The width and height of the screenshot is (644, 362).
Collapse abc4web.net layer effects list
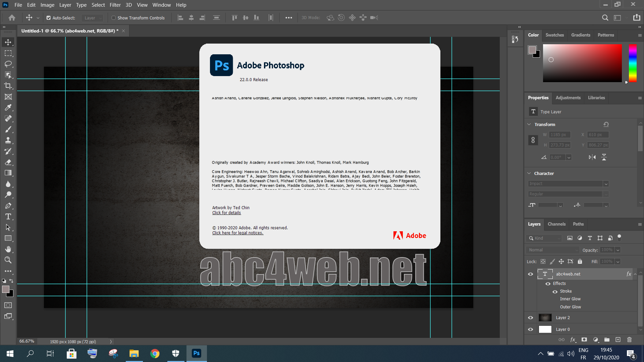[635, 274]
